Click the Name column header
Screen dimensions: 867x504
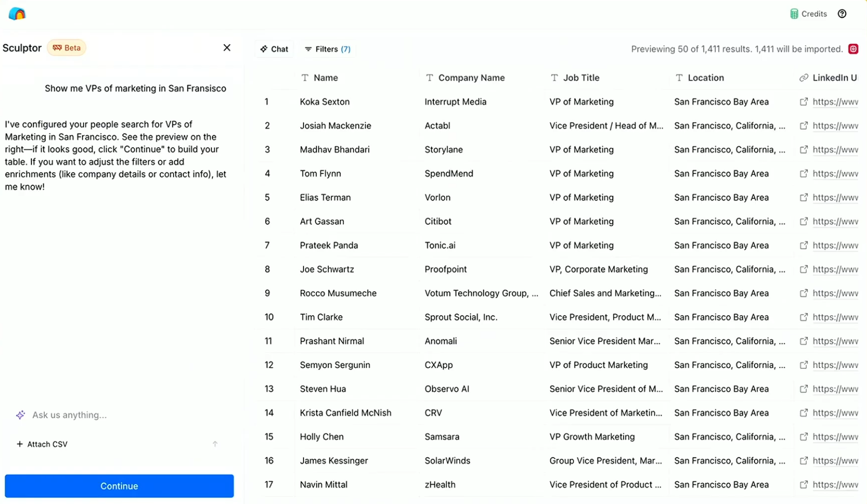coord(320,78)
